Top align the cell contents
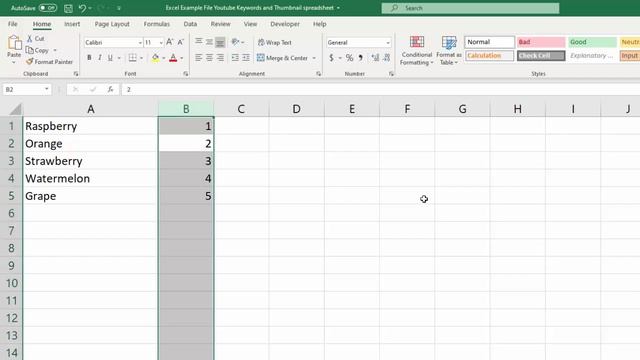This screenshot has width=640, height=360. pos(198,42)
